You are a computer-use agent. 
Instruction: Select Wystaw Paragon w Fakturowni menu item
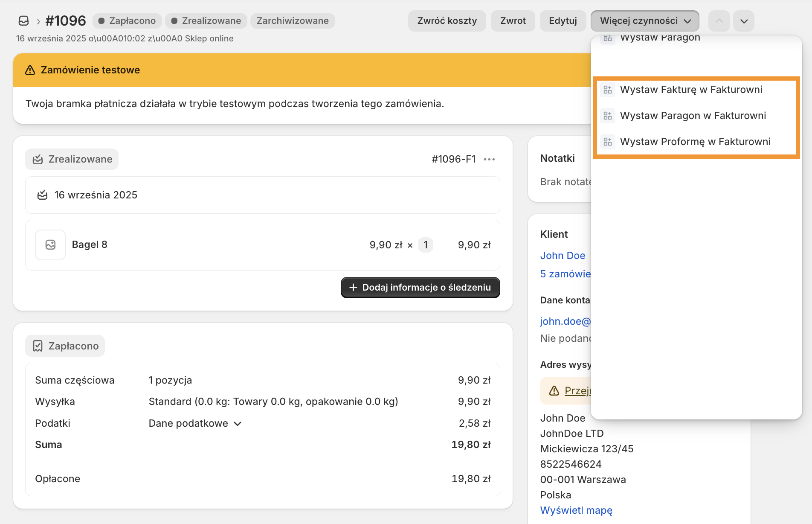pos(693,116)
